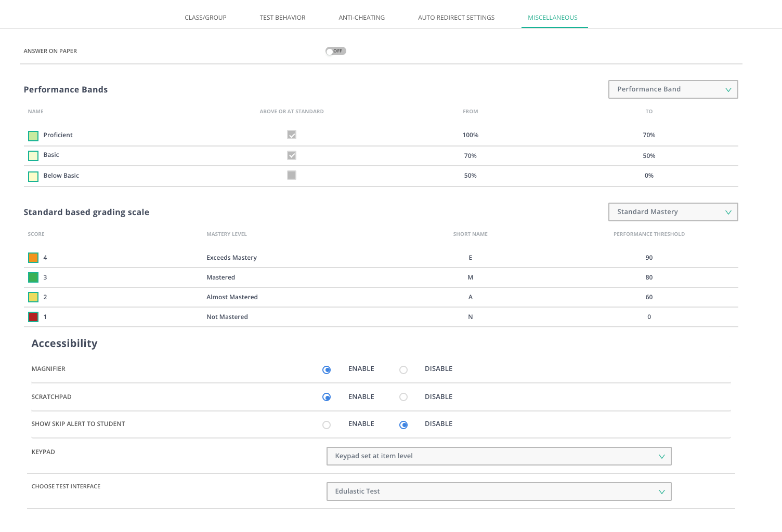Click the Keypad dropdown chevron arrow
This screenshot has width=782, height=532.
pyautogui.click(x=662, y=457)
